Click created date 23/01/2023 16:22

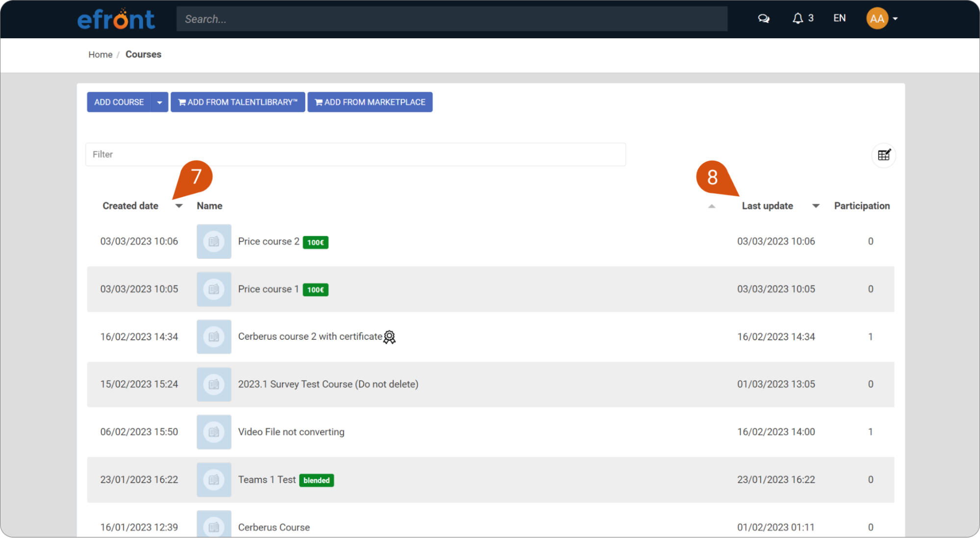[139, 479]
